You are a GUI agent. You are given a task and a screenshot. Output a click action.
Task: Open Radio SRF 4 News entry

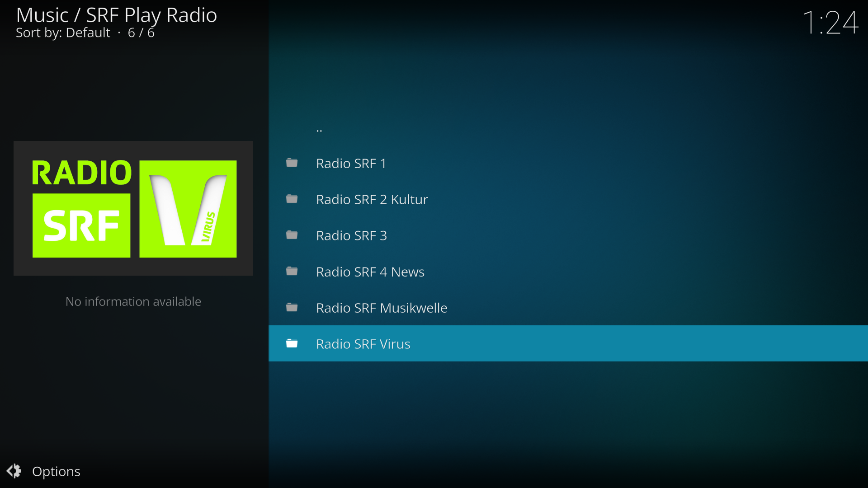pyautogui.click(x=370, y=272)
